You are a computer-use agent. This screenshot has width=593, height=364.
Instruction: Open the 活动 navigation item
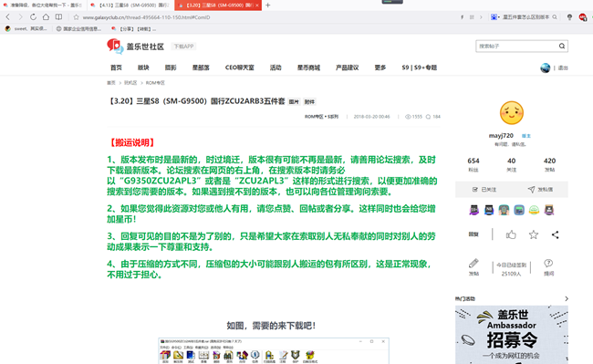point(276,68)
